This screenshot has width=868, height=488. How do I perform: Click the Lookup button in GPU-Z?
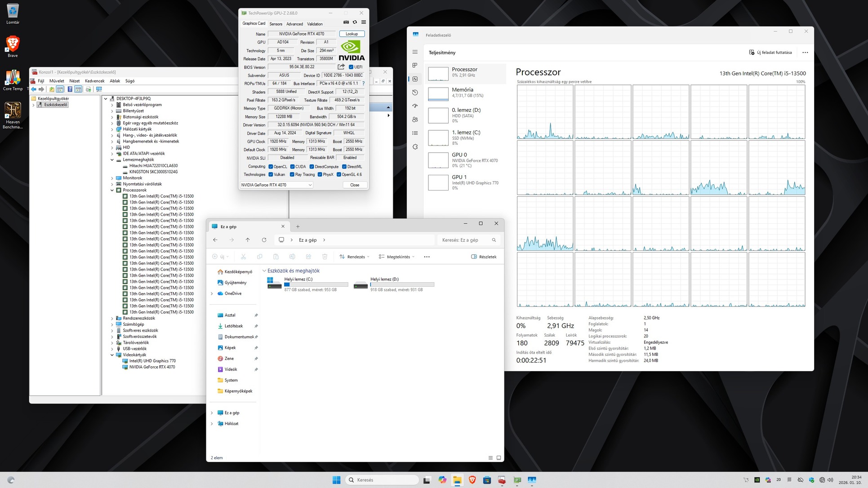[352, 34]
